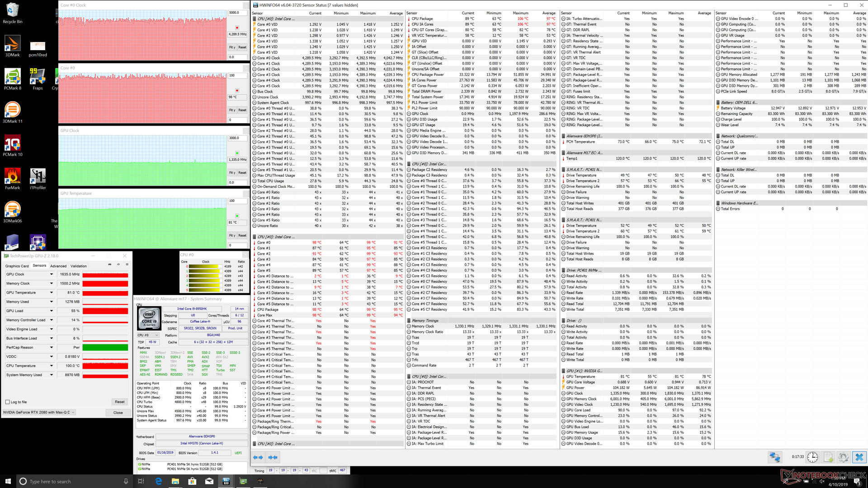This screenshot has width=868, height=488.
Task: Click the clock reset-timer icon in HWiNFO
Action: click(x=812, y=457)
